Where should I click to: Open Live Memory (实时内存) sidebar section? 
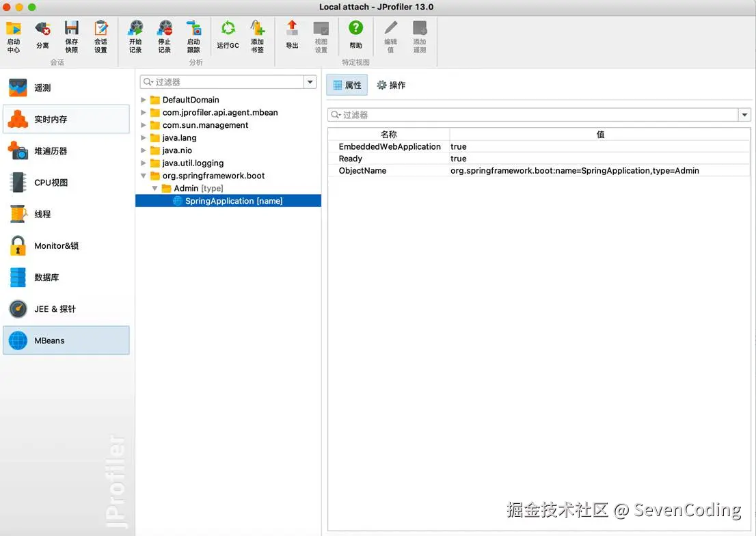(x=66, y=119)
